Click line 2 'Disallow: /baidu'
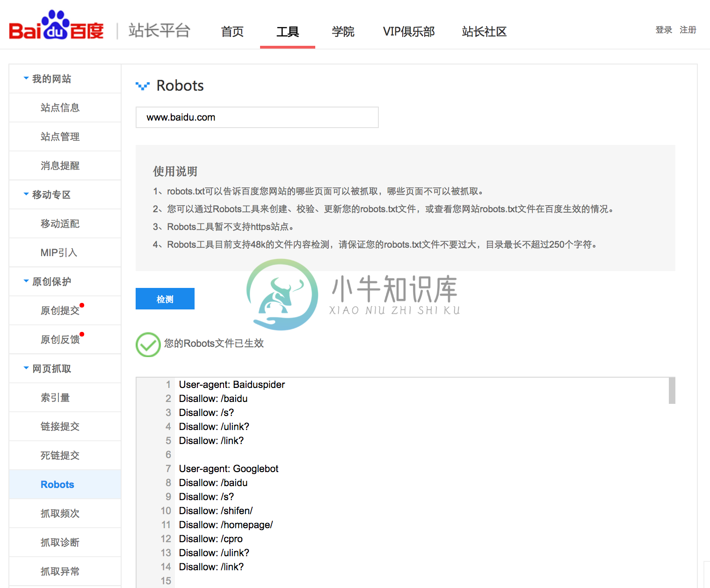710x588 pixels. click(213, 398)
